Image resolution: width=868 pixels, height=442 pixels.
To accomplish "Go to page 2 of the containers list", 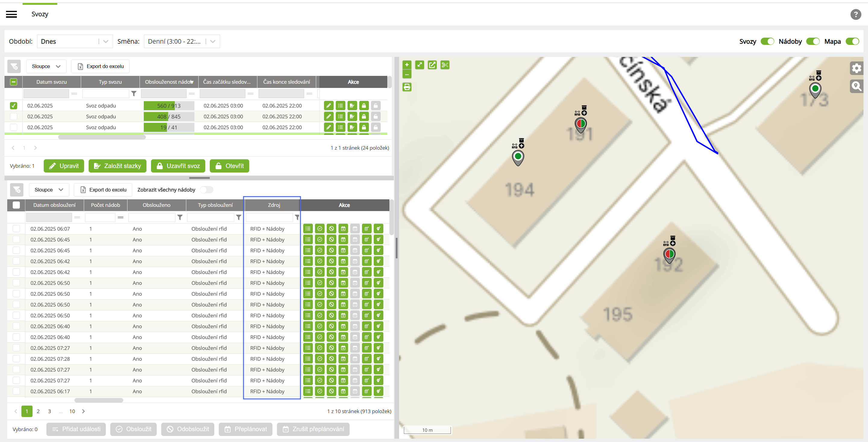I will (38, 411).
